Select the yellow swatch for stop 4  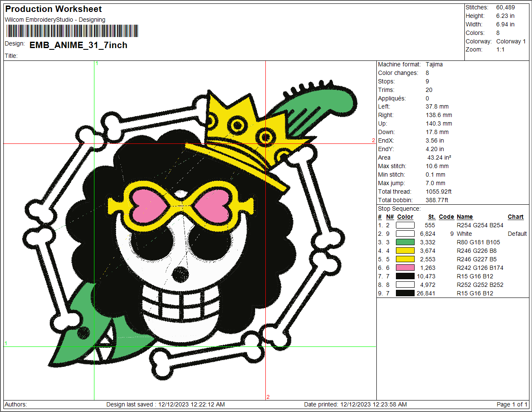[x=405, y=251]
